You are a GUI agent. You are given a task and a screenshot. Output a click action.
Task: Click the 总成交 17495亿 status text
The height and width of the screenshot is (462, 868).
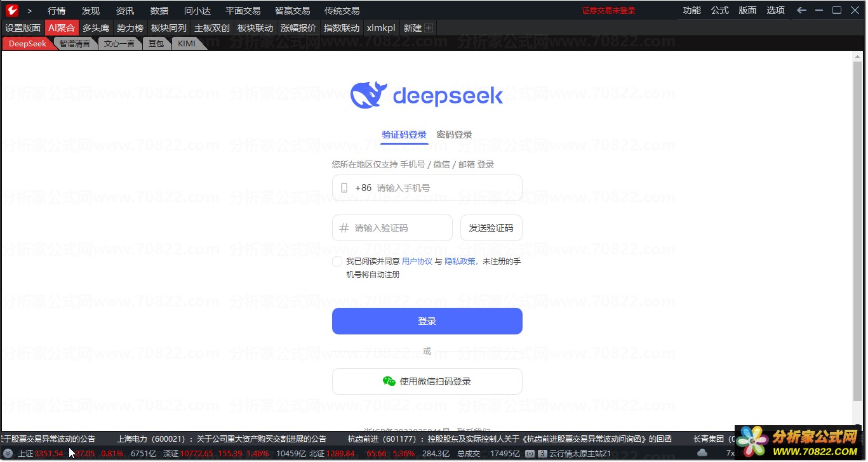(x=488, y=454)
